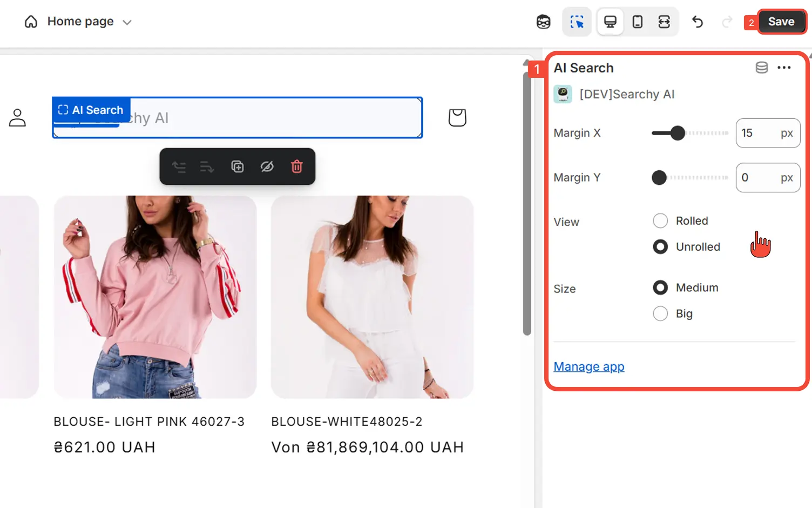Open the AI Search more options menu
The width and height of the screenshot is (812, 508).
point(784,67)
